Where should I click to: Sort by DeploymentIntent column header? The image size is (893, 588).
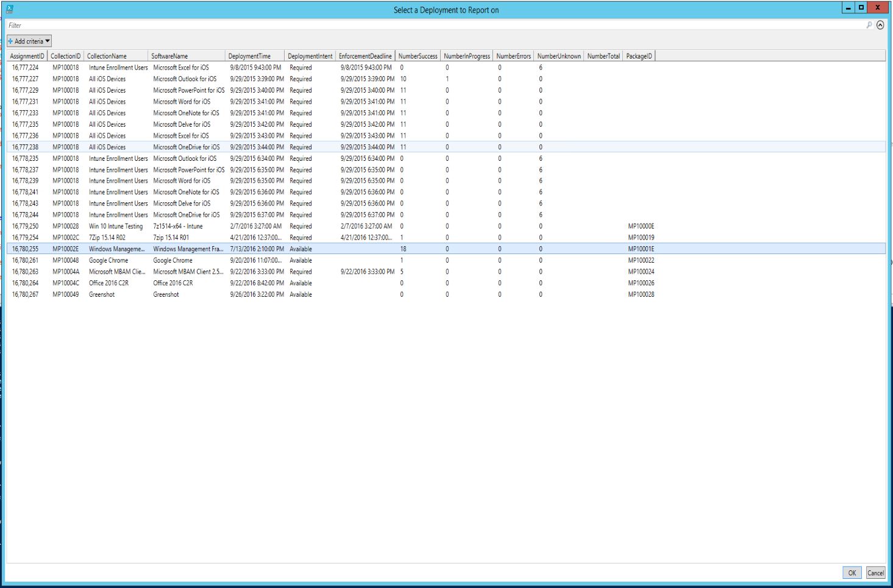click(310, 56)
